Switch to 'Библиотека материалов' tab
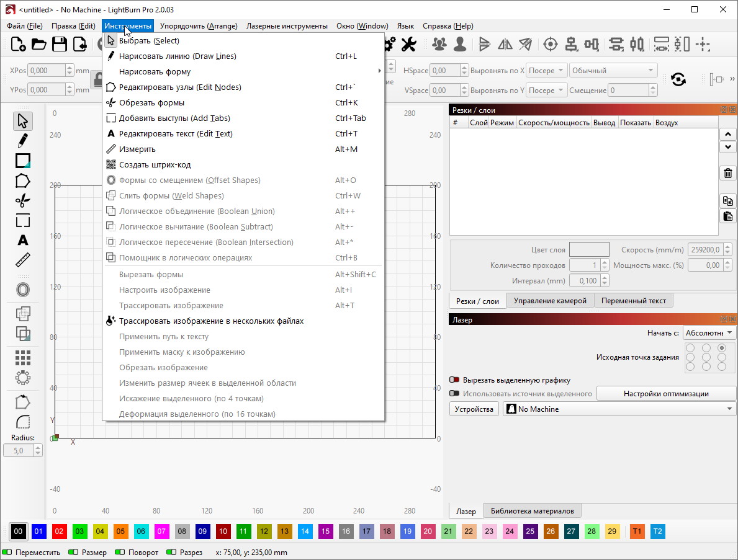This screenshot has height=560, width=738. tap(532, 511)
